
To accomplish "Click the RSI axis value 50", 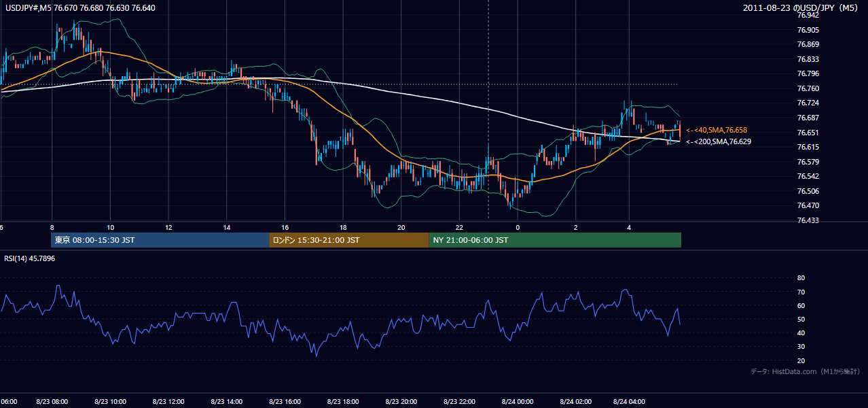I will pos(801,319).
